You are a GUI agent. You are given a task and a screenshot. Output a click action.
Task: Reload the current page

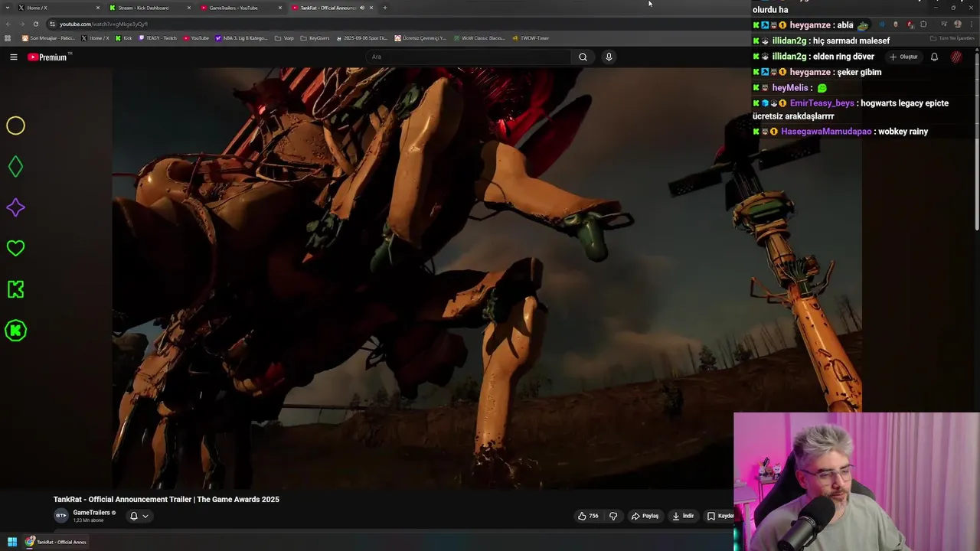(35, 24)
